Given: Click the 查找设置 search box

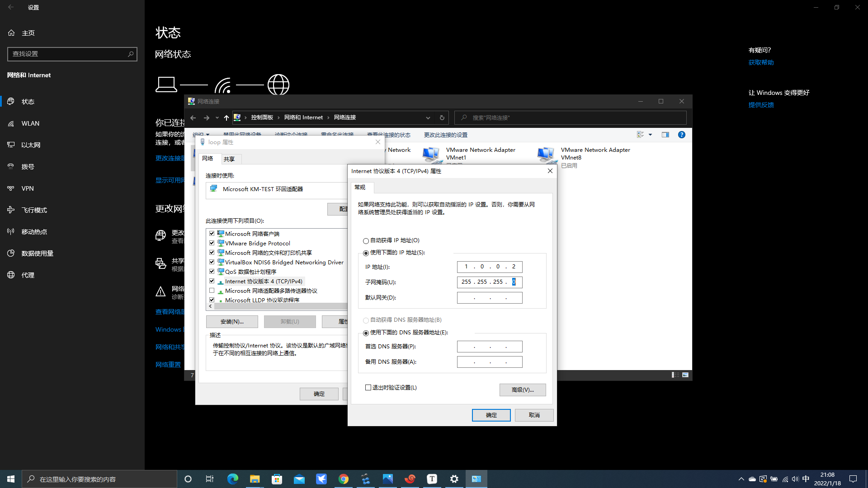Looking at the screenshot, I should point(72,54).
